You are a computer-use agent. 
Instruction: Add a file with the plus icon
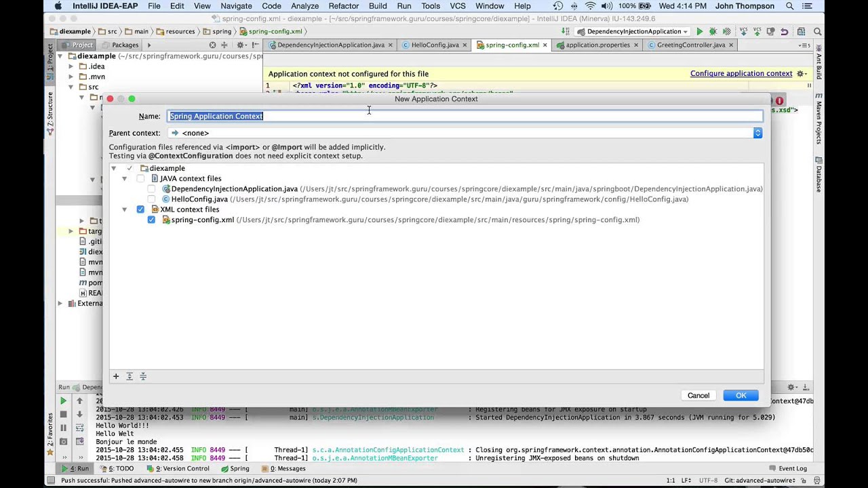tap(116, 376)
